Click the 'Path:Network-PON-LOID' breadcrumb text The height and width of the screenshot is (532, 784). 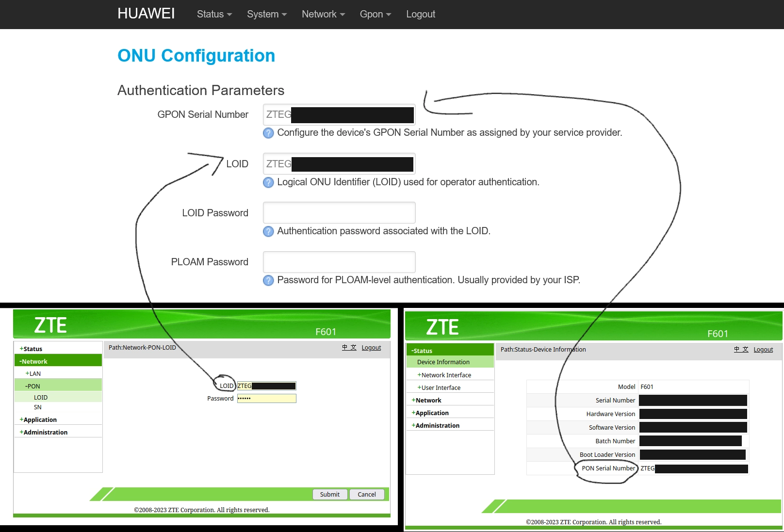click(142, 348)
